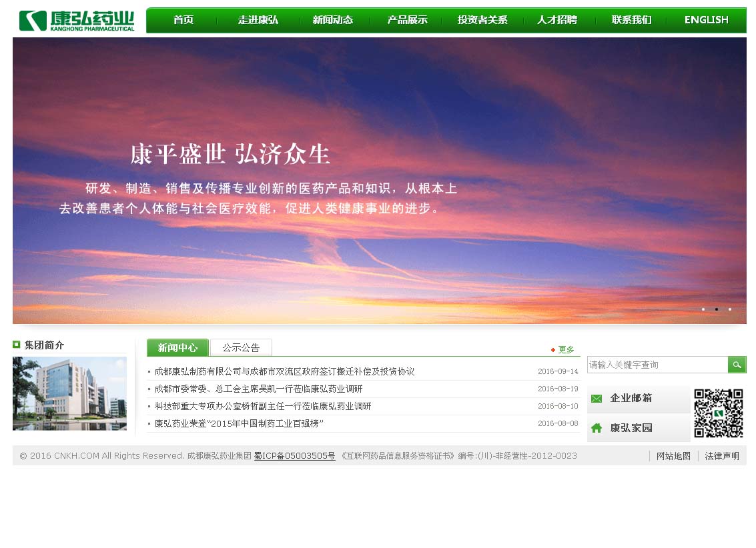This screenshot has width=756, height=548.
Task: Open the 2015年中国制药工业百强榜 news article
Action: click(x=239, y=423)
